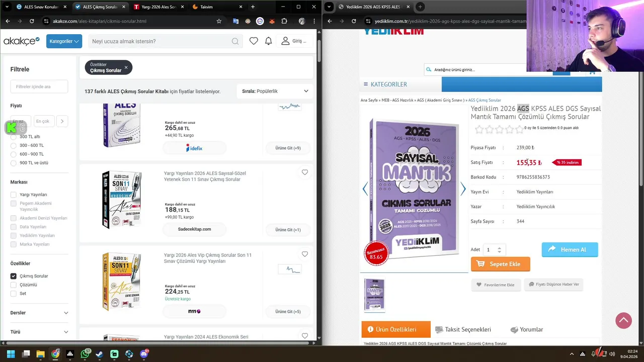Remove the Çıkmış Sorular filter chip
This screenshot has height=362, width=644.
coord(126,67)
